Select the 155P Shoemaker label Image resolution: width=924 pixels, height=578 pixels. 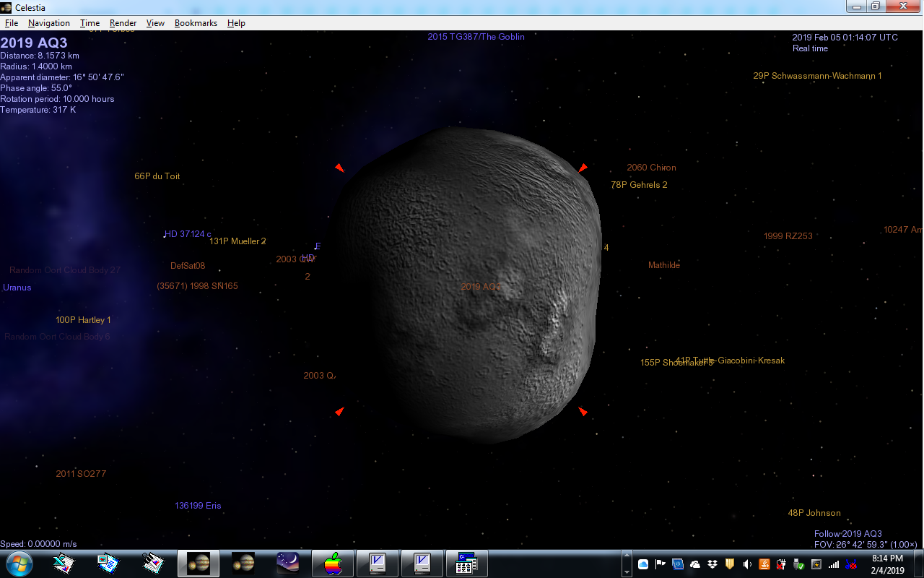pos(676,363)
